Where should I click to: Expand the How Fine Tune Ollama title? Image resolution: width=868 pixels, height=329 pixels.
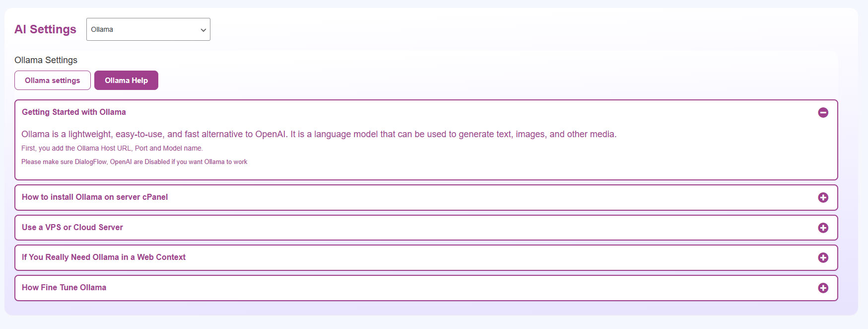coord(64,288)
